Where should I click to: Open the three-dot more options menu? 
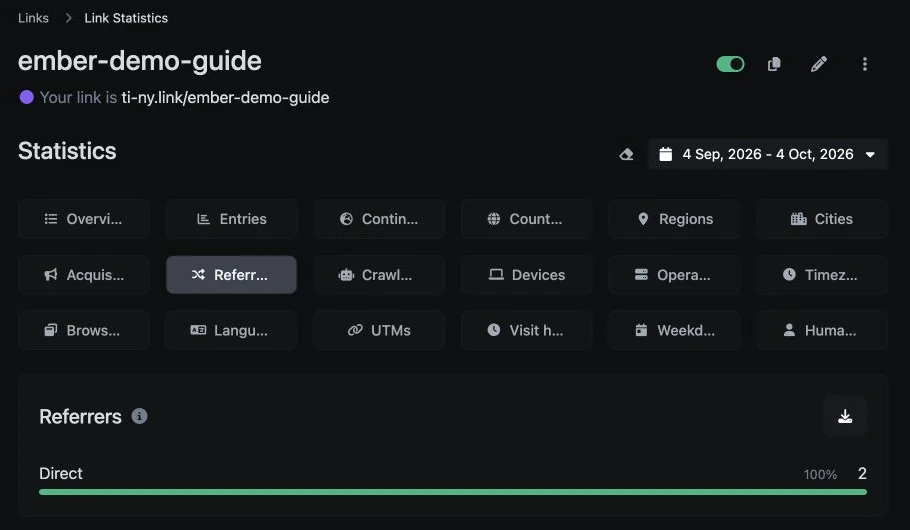865,64
